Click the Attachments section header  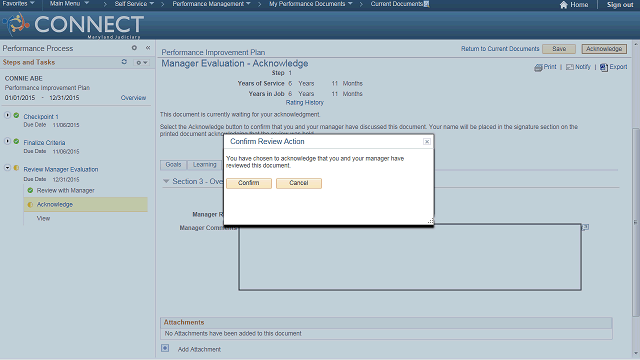pyautogui.click(x=386, y=322)
